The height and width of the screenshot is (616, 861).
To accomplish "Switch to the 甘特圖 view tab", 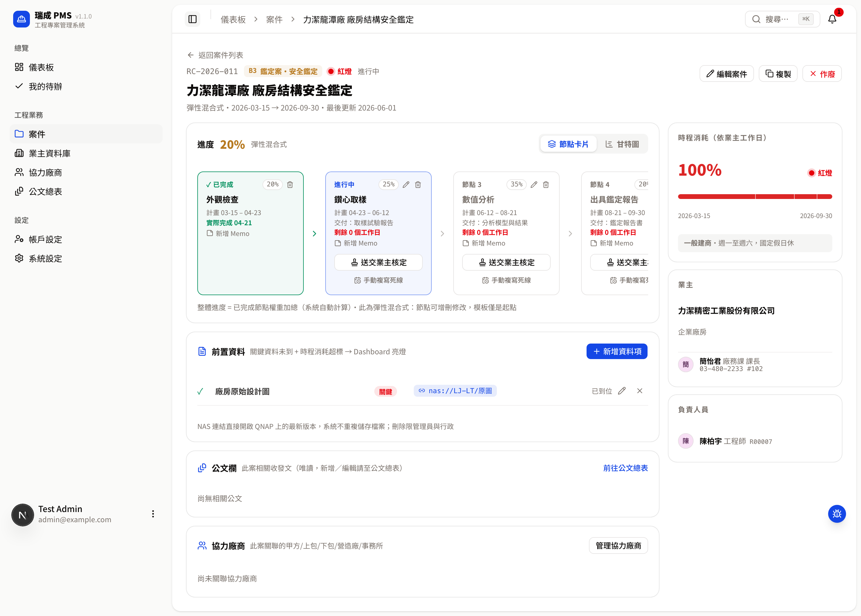I will (x=622, y=144).
